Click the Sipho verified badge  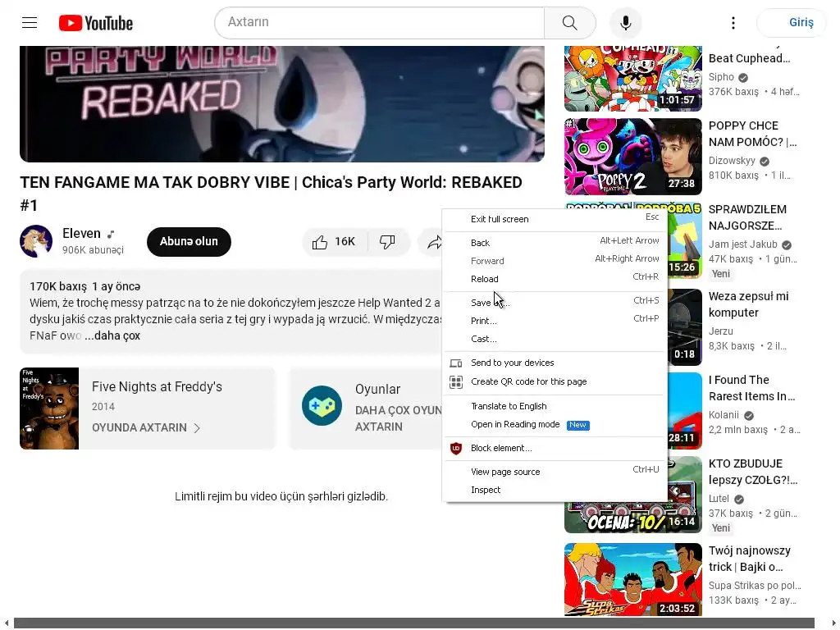(743, 78)
